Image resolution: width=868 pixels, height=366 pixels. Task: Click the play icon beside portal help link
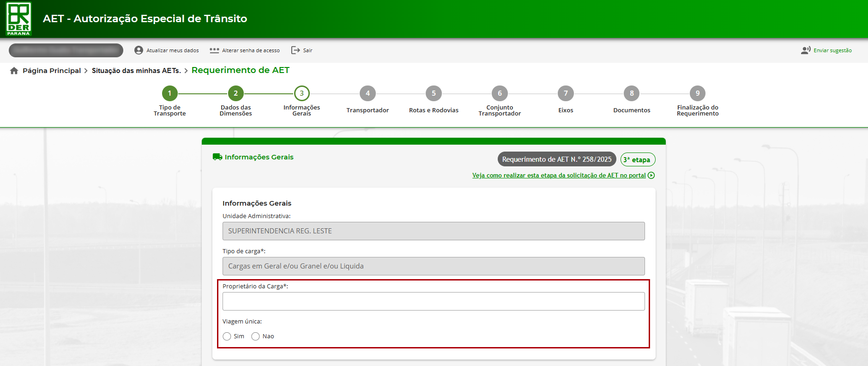651,176
